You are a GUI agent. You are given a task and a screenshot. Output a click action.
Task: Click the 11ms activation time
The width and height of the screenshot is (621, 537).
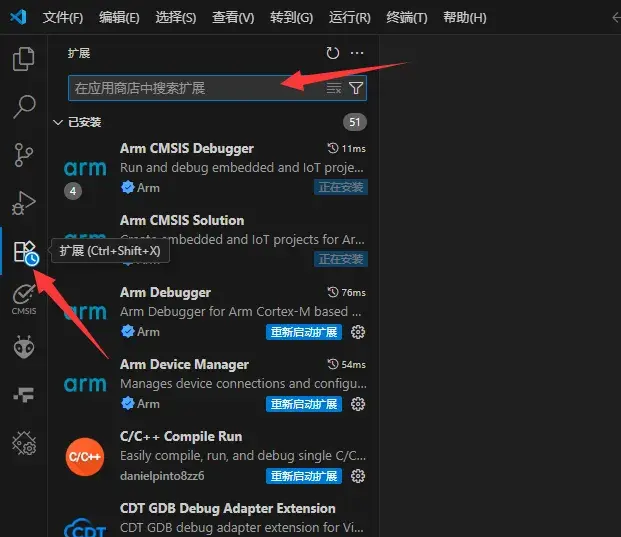pyautogui.click(x=347, y=149)
